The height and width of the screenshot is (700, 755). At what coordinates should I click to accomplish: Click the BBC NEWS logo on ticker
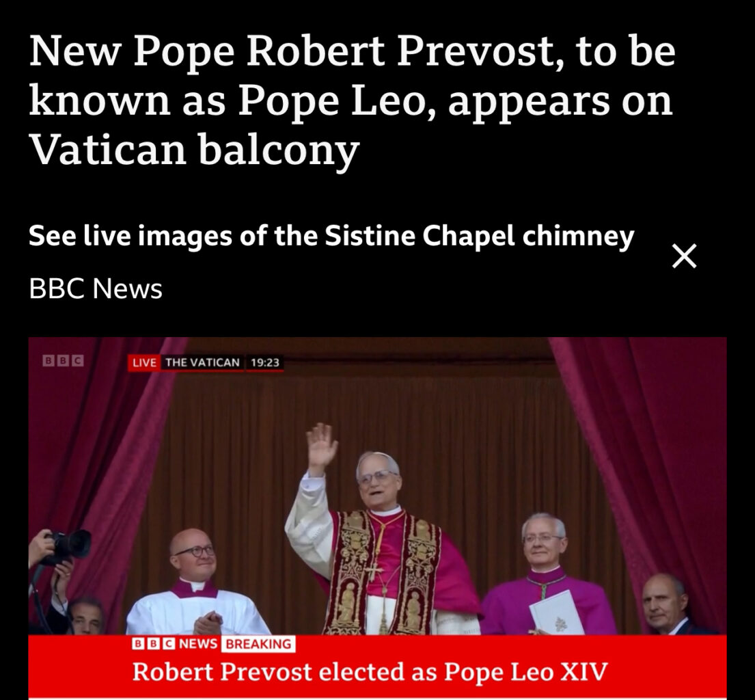[x=175, y=644]
